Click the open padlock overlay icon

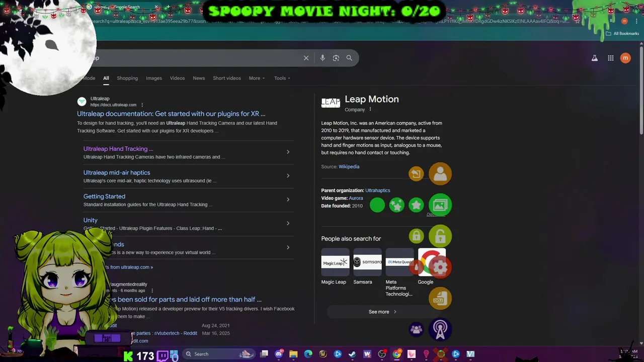[x=440, y=236]
